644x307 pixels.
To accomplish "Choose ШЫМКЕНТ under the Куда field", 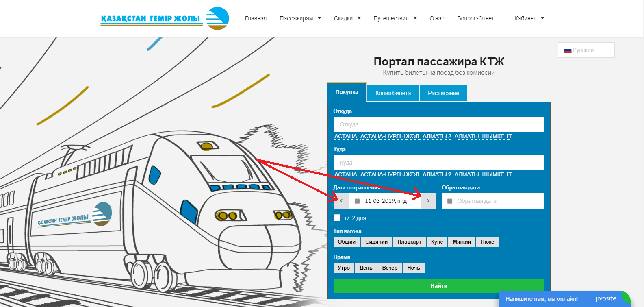I will coord(497,174).
